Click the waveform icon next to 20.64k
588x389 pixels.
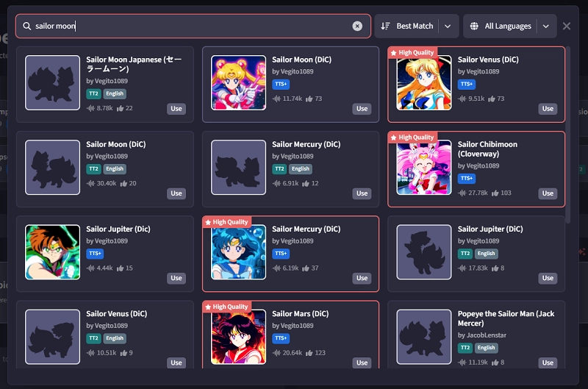276,353
